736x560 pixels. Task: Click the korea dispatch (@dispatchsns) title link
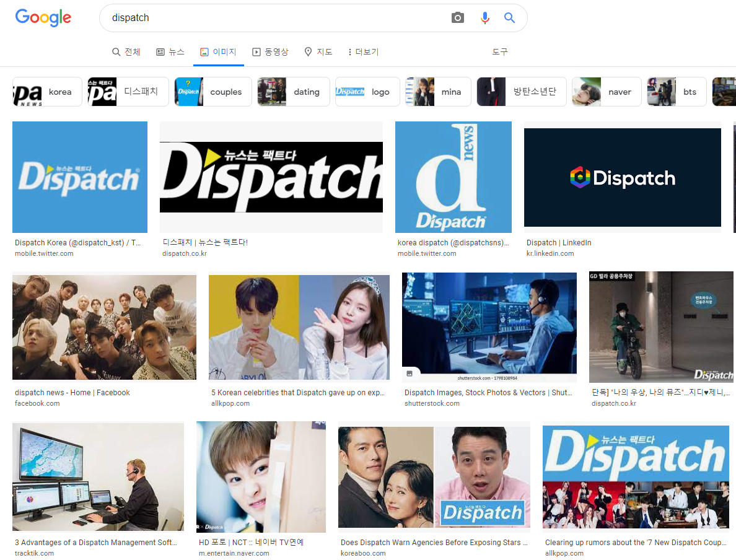tap(453, 243)
